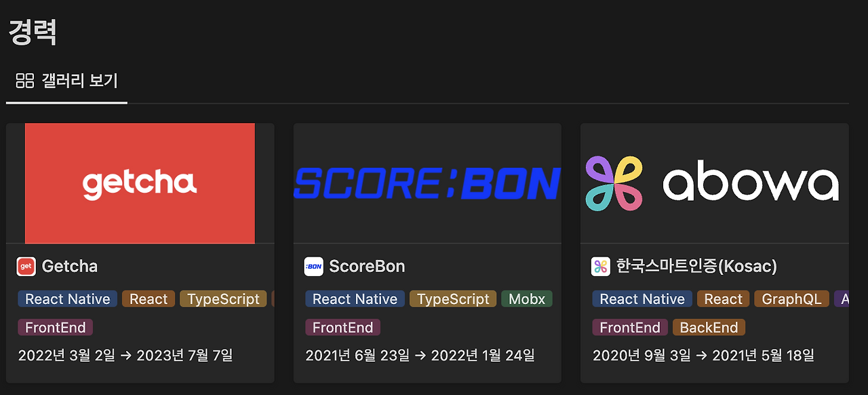This screenshot has height=395, width=868.
Task: Click the gallery grid icon beside 갤러리 보기
Action: (x=25, y=81)
